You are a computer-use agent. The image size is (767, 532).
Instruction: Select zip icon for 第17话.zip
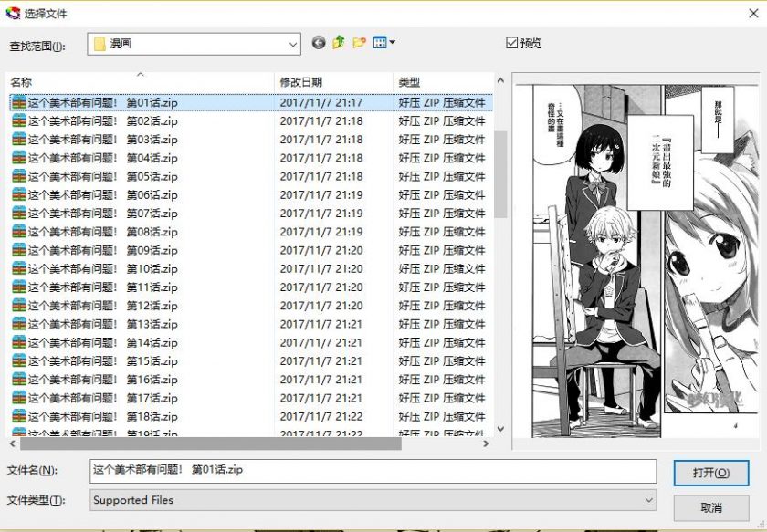[x=19, y=398]
